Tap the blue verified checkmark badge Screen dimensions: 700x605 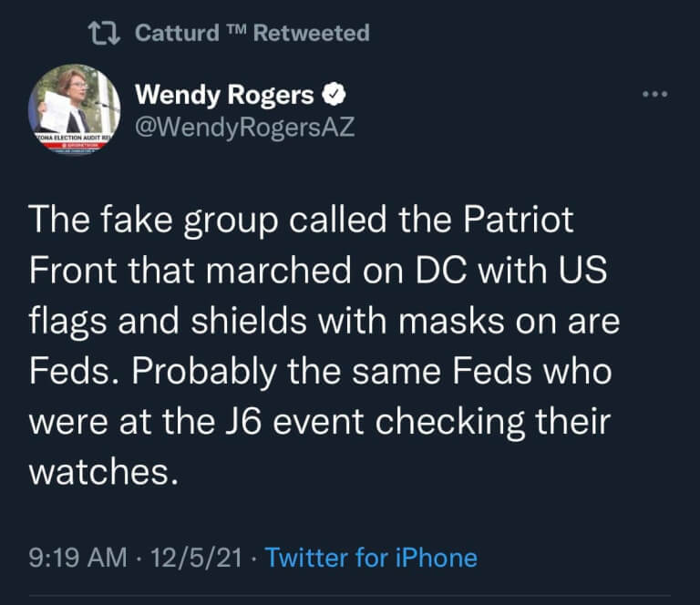pyautogui.click(x=335, y=94)
